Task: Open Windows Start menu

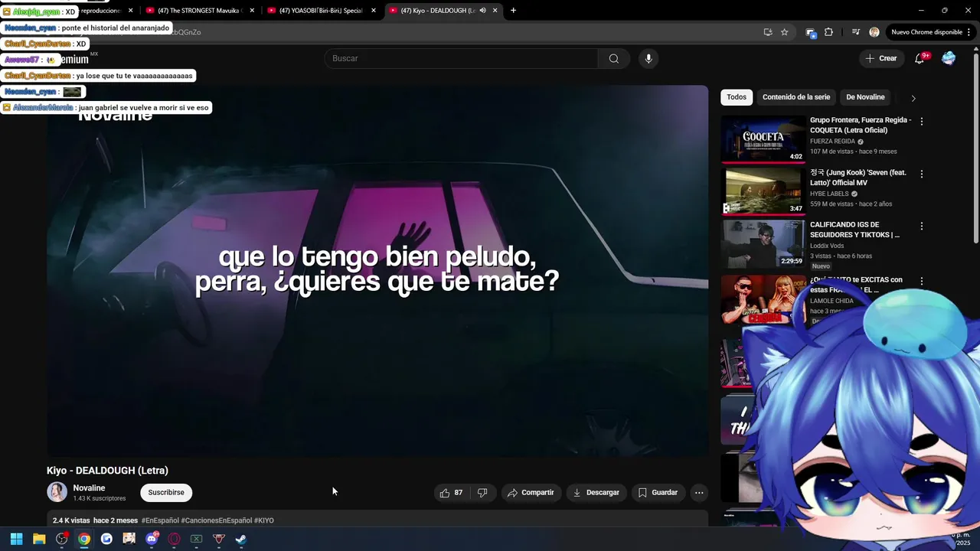Action: (16, 539)
